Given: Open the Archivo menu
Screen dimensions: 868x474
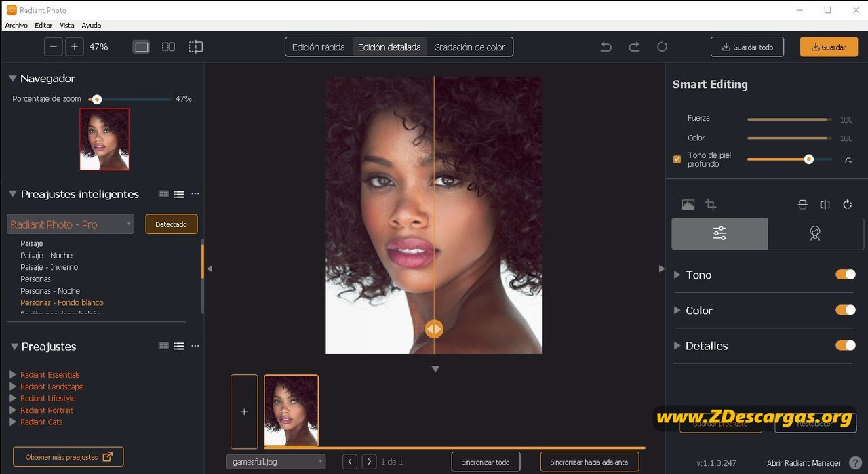Looking at the screenshot, I should pos(16,25).
